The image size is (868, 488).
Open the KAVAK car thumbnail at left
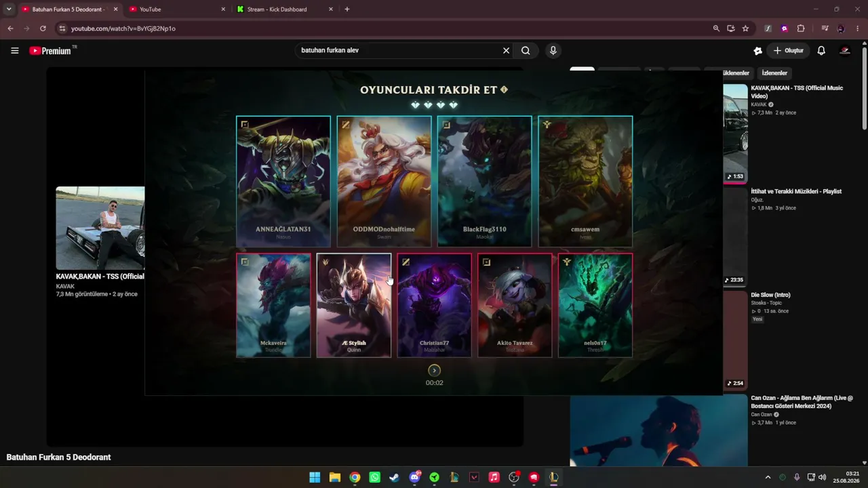point(100,228)
